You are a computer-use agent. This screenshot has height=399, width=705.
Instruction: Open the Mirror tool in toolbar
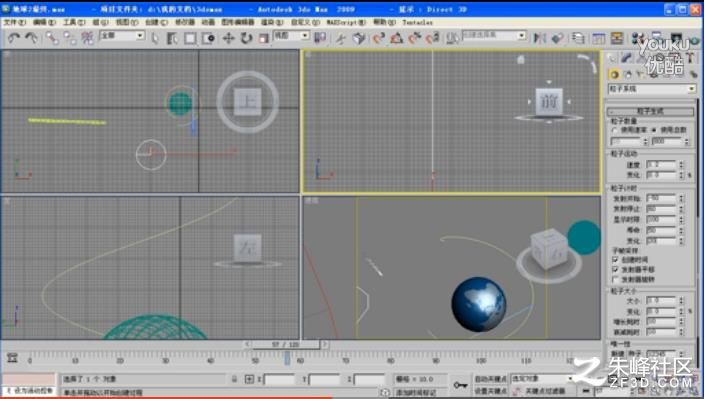[539, 38]
